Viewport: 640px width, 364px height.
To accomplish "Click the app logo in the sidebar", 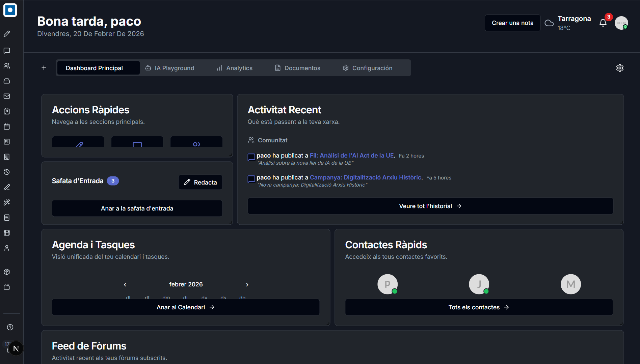I will [10, 10].
